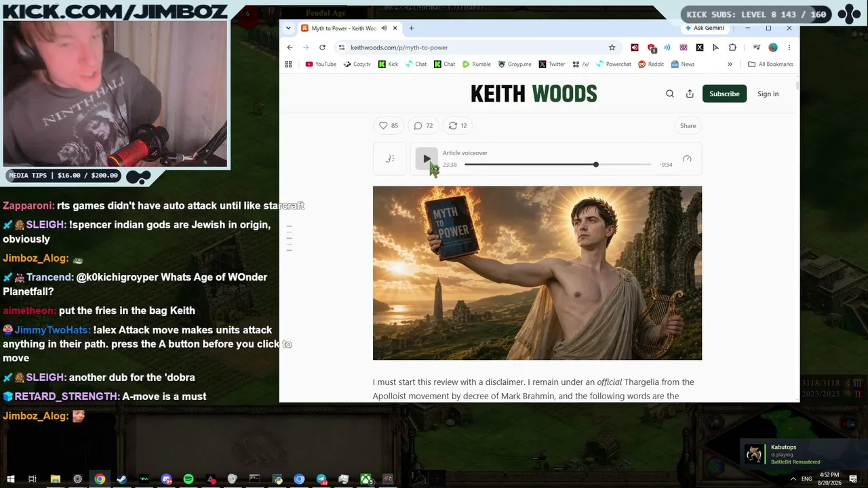Open the Groyp.me bookmark
The image size is (868, 488).
(x=515, y=64)
